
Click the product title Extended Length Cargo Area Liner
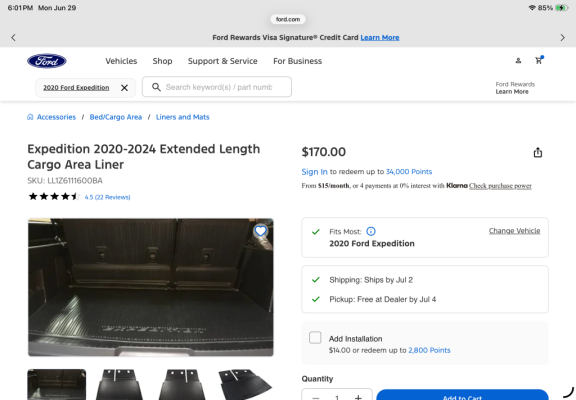click(x=144, y=157)
